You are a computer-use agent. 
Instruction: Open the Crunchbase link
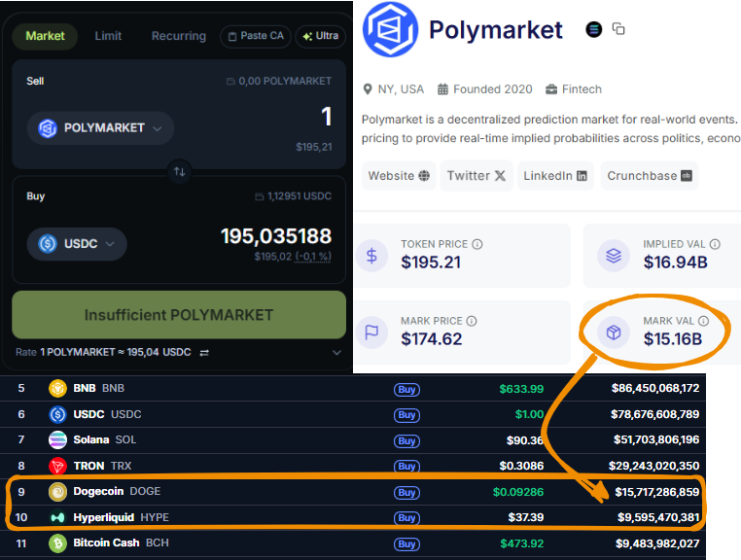650,176
